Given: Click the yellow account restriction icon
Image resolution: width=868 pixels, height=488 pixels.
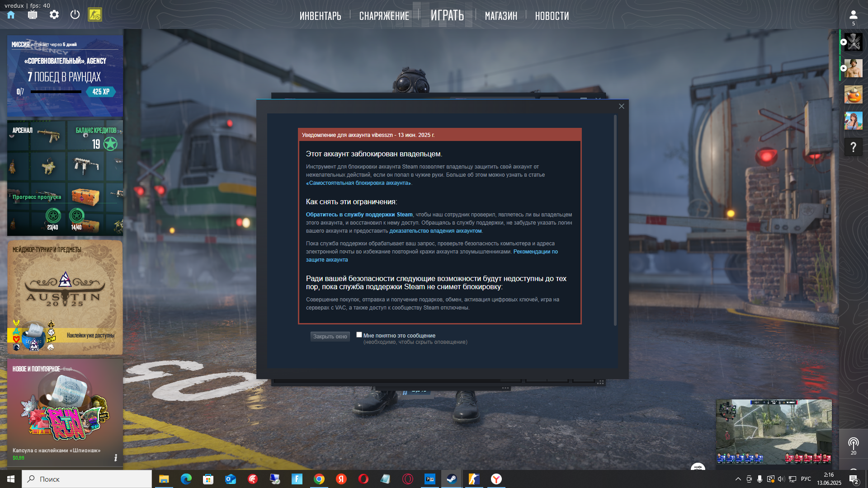Looking at the screenshot, I should pyautogui.click(x=95, y=15).
